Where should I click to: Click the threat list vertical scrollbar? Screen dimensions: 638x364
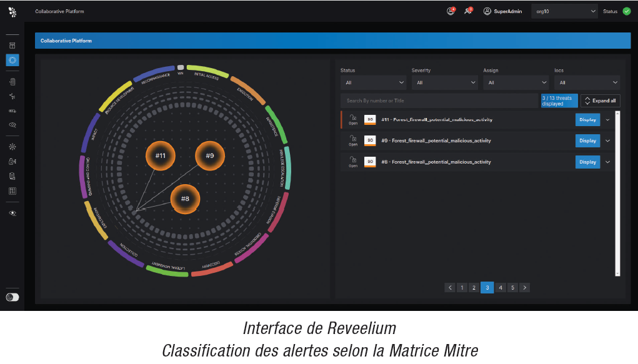tap(617, 194)
